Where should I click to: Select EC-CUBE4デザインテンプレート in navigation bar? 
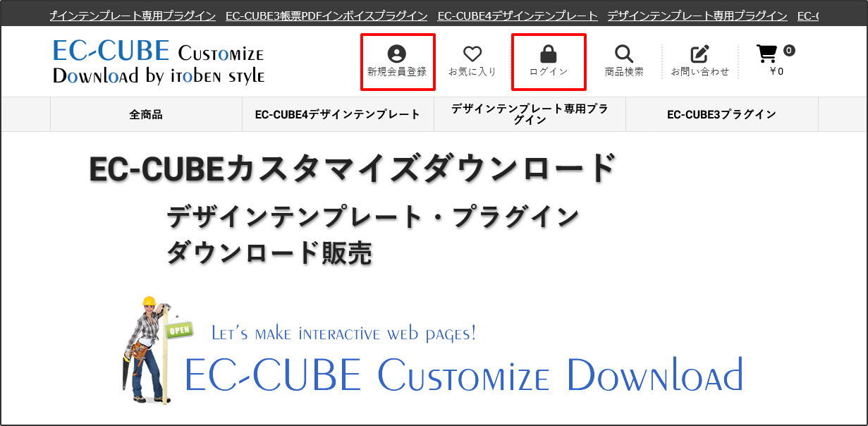(338, 114)
